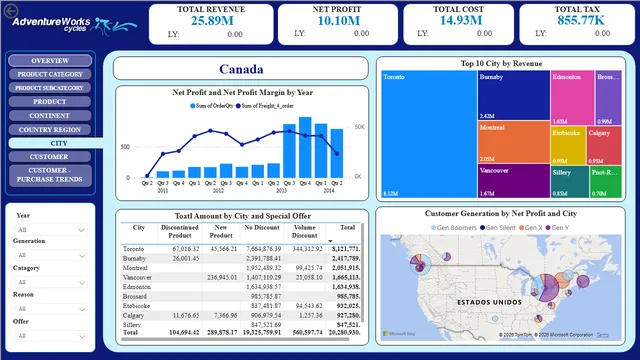640x360 pixels.
Task: Click Gen X legend item
Action: point(530,228)
